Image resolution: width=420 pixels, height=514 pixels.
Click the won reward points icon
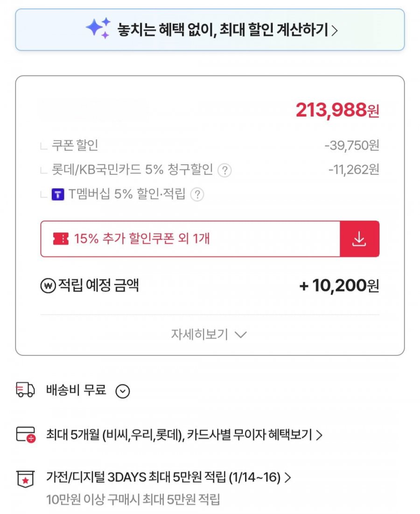click(x=48, y=285)
